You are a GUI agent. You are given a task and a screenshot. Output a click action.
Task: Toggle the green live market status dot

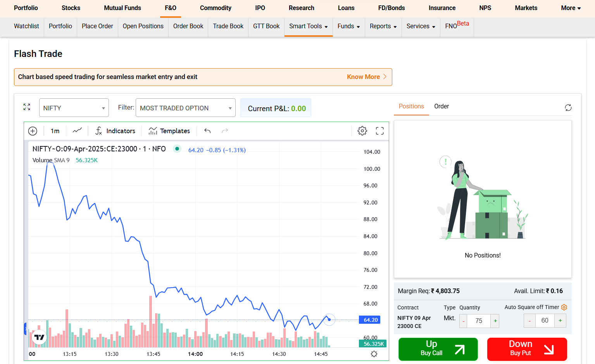pyautogui.click(x=177, y=149)
